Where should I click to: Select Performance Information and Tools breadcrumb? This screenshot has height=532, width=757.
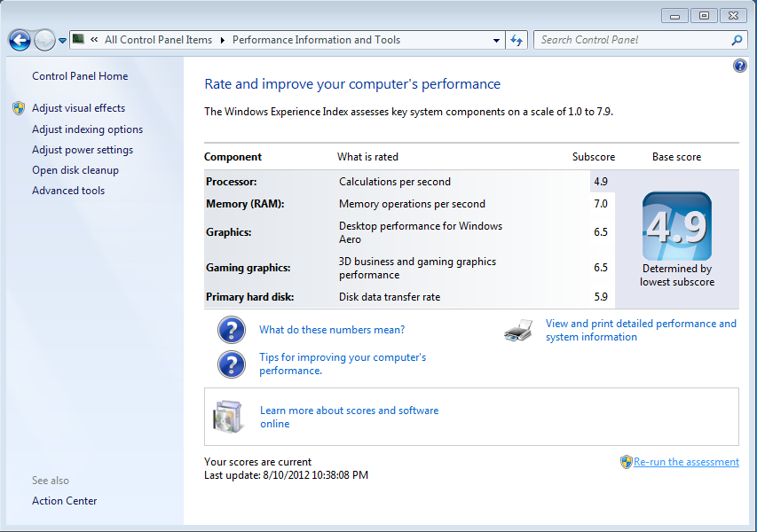click(316, 40)
